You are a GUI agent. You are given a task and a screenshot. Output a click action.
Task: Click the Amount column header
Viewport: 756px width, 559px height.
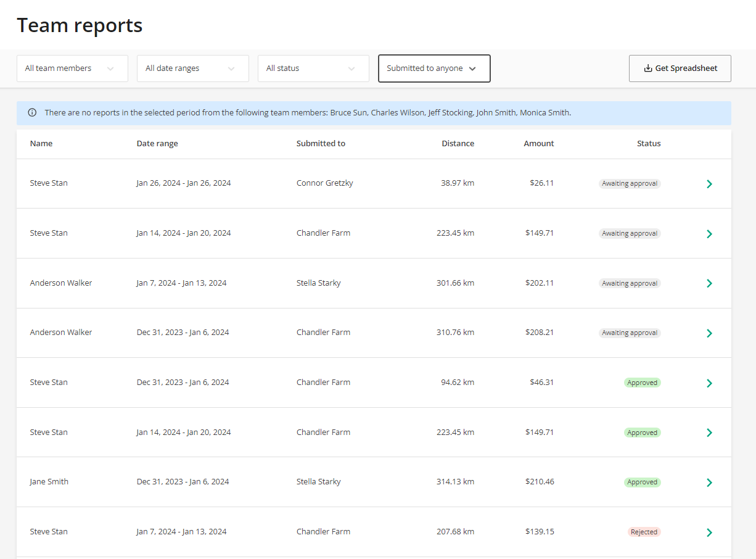(x=539, y=144)
